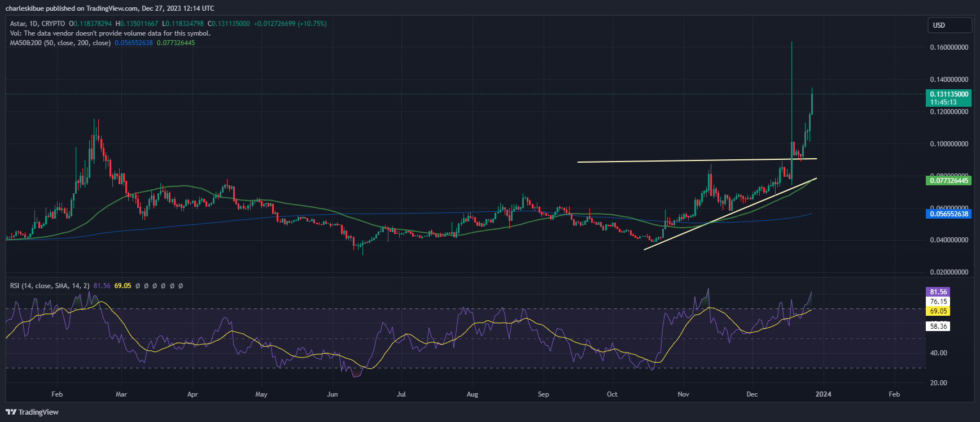Click the Sep time axis label
Image resolution: width=980 pixels, height=422 pixels.
pos(544,394)
